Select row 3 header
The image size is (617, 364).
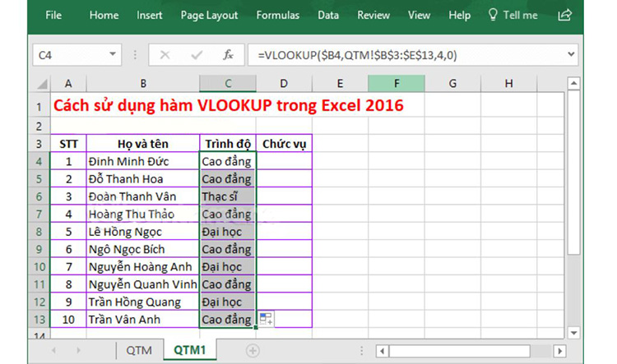click(39, 144)
